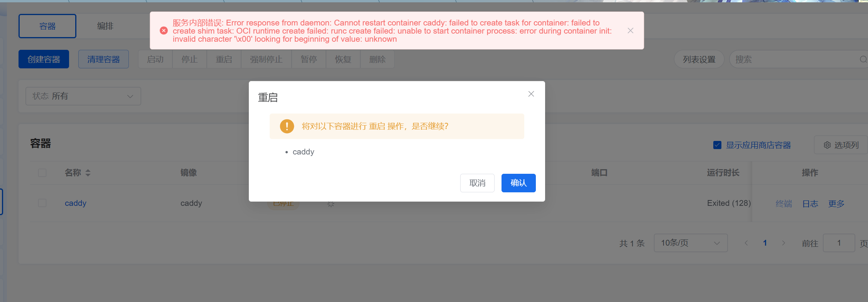Click the red error circle icon
This screenshot has width=868, height=302.
[x=164, y=31]
